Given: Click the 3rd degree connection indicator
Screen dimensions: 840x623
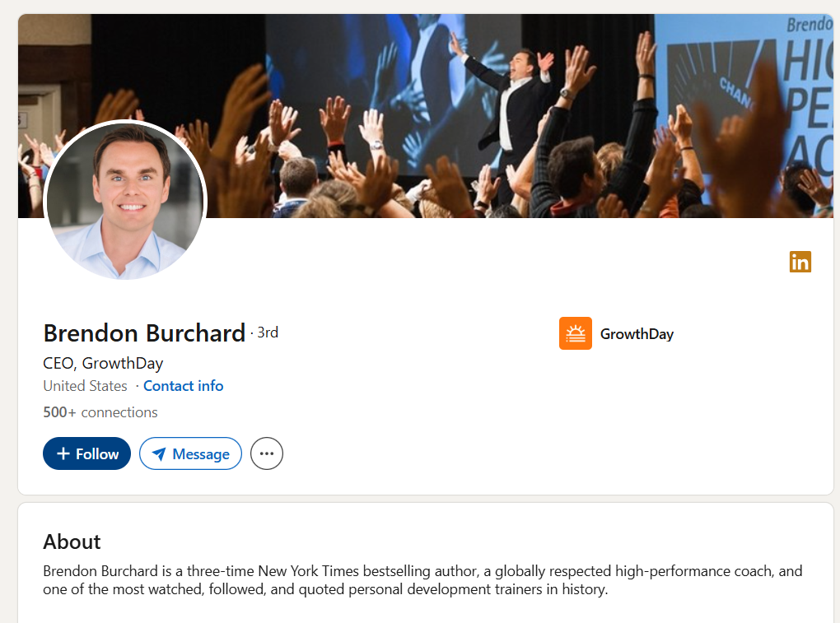Looking at the screenshot, I should 268,332.
